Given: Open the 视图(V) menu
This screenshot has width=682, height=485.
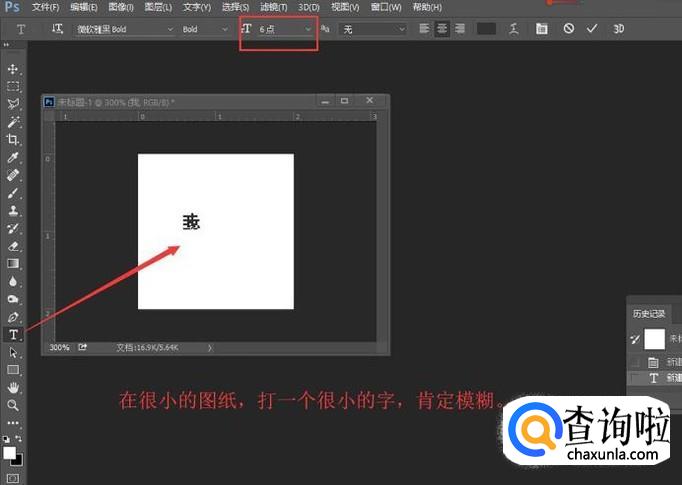Looking at the screenshot, I should click(345, 7).
